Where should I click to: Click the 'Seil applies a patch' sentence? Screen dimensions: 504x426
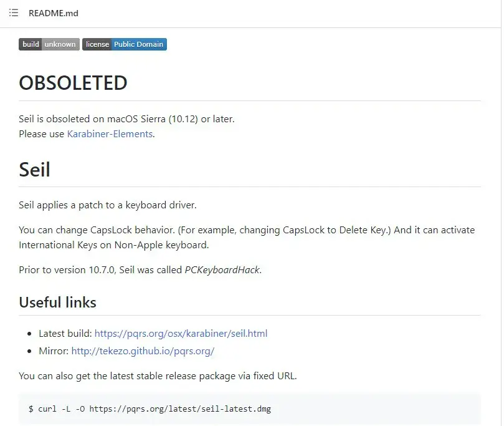point(108,205)
